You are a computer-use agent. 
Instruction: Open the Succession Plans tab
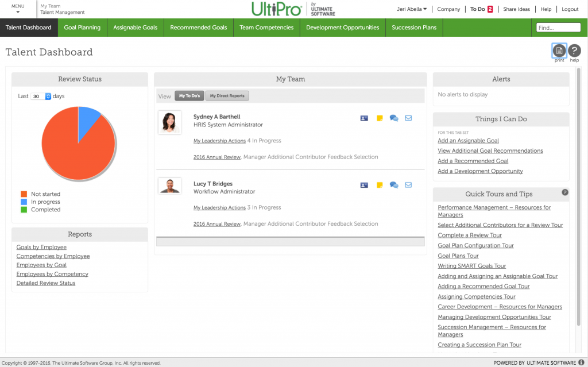coord(413,27)
